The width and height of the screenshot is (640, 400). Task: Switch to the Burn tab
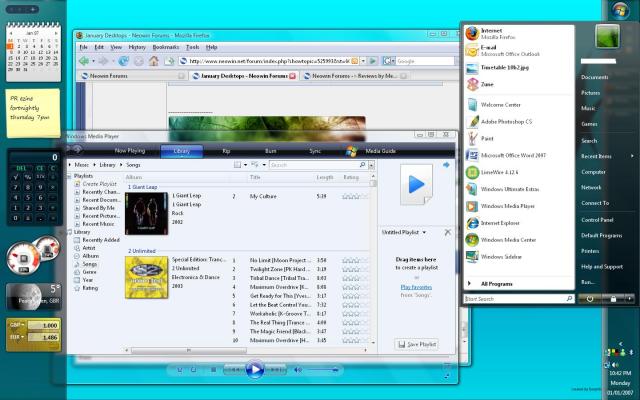(271, 151)
